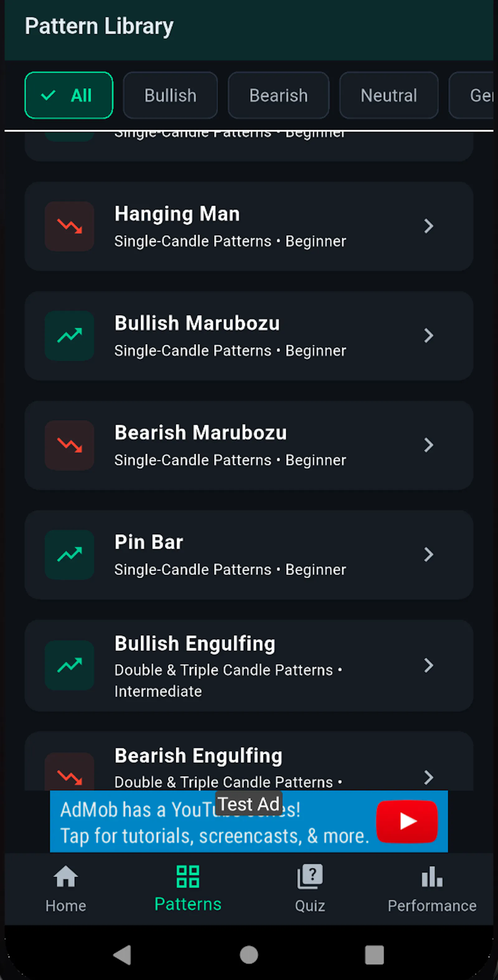Screen dimensions: 498x980
Task: Tap the Bearish Marubozu downtrend icon
Action: pyautogui.click(x=69, y=445)
